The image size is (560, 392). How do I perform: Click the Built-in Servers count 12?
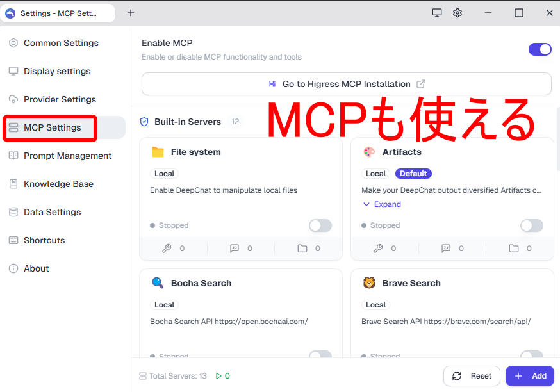tap(235, 122)
